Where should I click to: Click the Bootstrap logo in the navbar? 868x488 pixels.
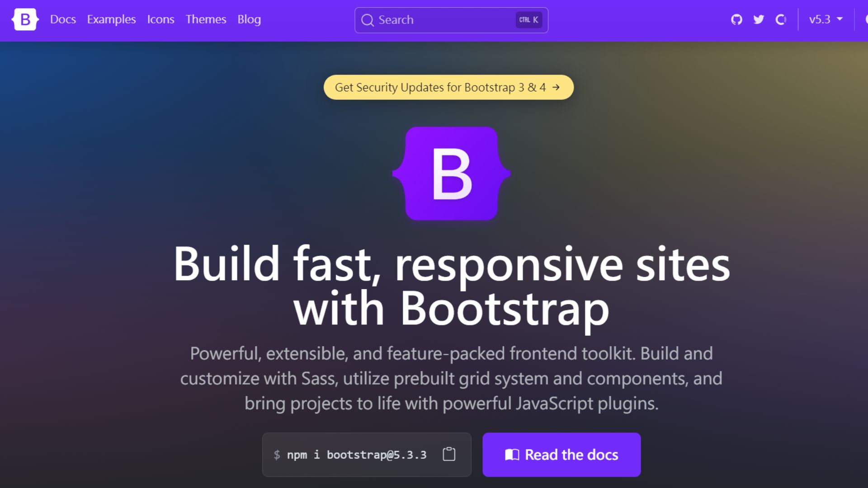point(25,20)
